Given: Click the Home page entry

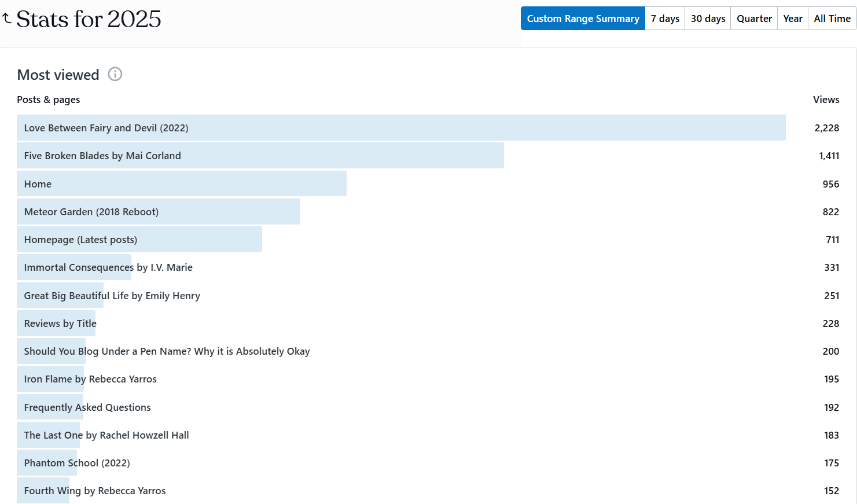Looking at the screenshot, I should [x=37, y=183].
